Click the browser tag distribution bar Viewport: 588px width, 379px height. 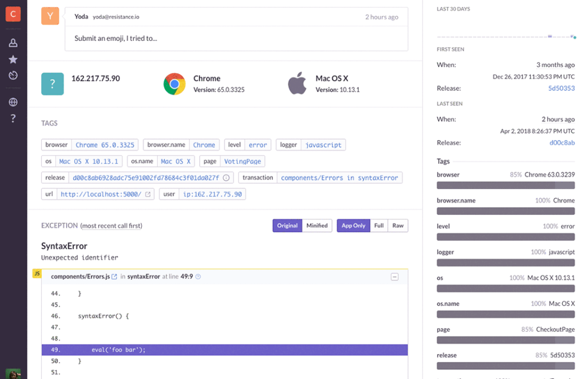505,185
